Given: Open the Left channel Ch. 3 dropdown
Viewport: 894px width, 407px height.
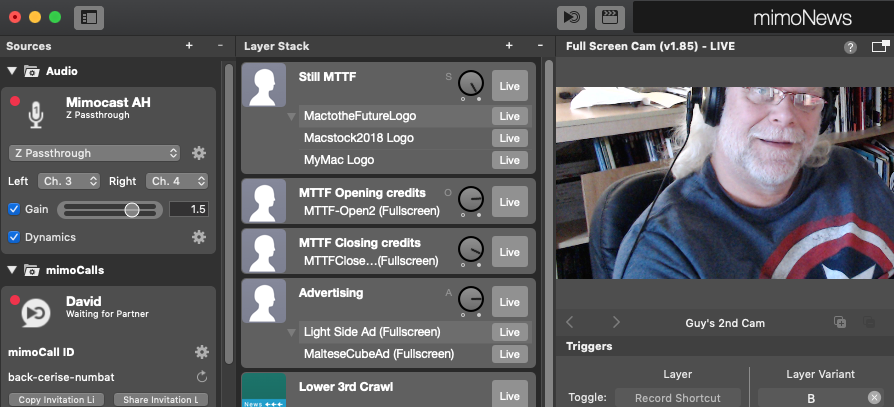Looking at the screenshot, I should pos(69,181).
